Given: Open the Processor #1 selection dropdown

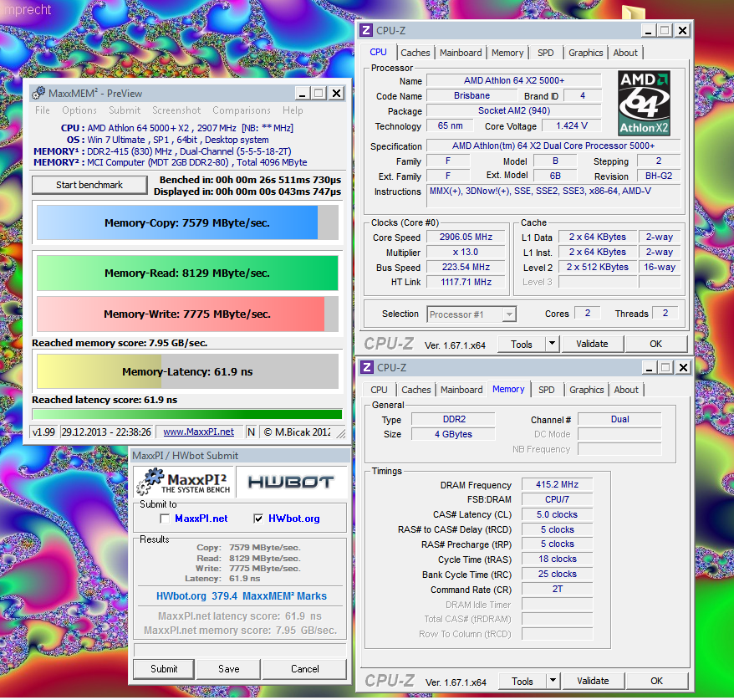Looking at the screenshot, I should [509, 314].
